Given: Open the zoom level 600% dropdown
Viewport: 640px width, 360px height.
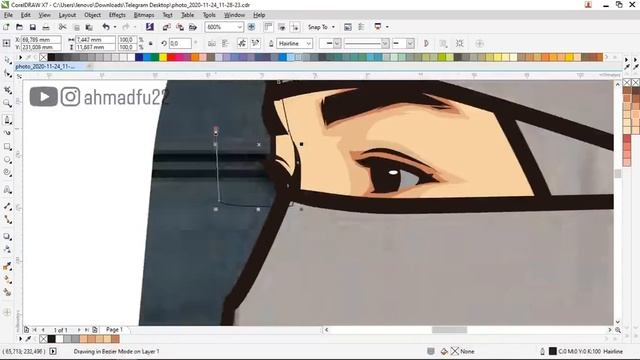Looking at the screenshot, I should point(240,27).
